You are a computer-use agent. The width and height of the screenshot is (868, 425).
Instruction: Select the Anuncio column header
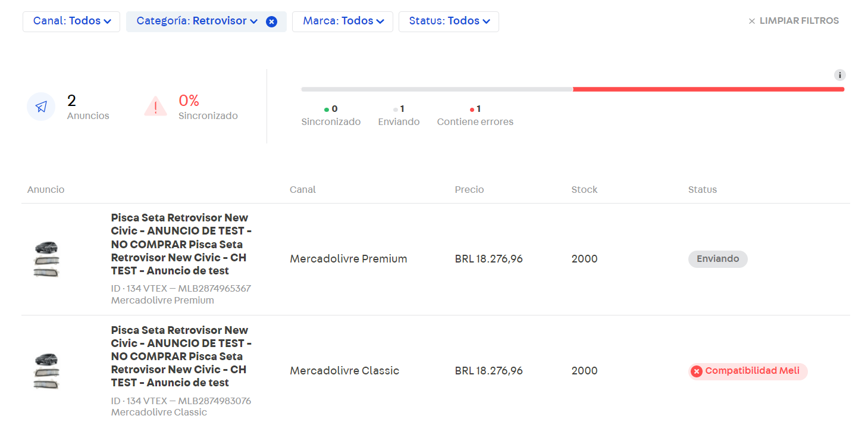point(46,189)
